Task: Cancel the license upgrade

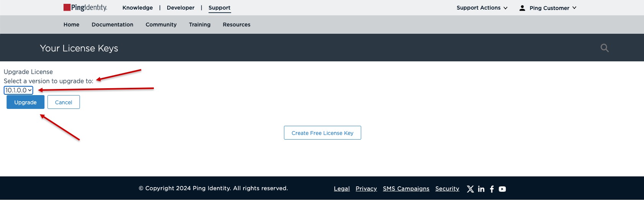Action: 64,102
